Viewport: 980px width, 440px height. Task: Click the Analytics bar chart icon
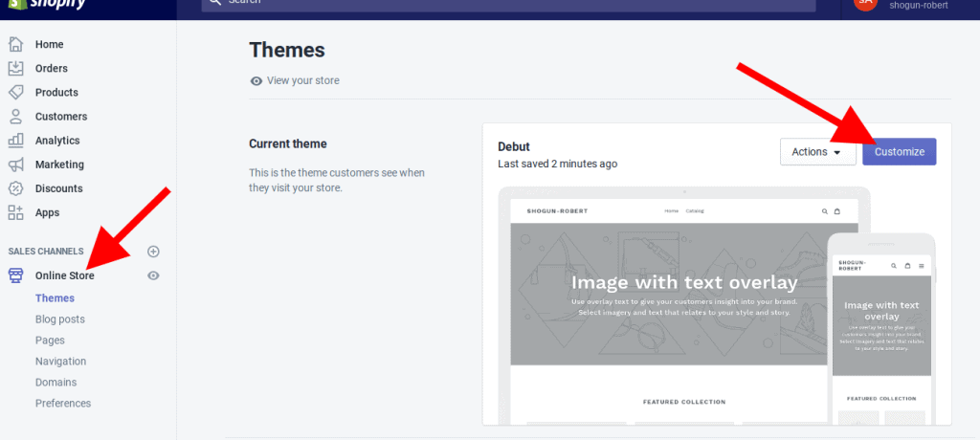[x=15, y=140]
